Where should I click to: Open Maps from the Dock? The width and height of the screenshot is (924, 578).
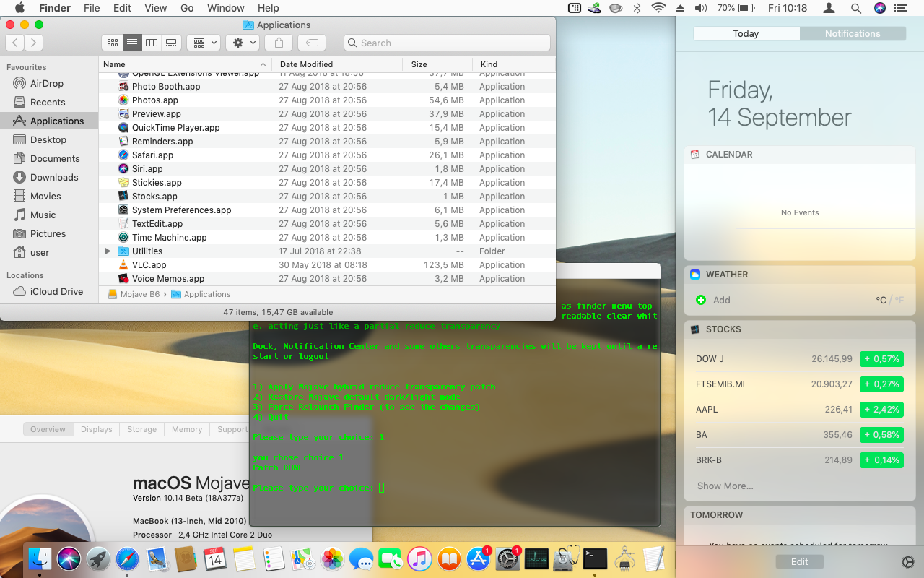click(x=302, y=558)
